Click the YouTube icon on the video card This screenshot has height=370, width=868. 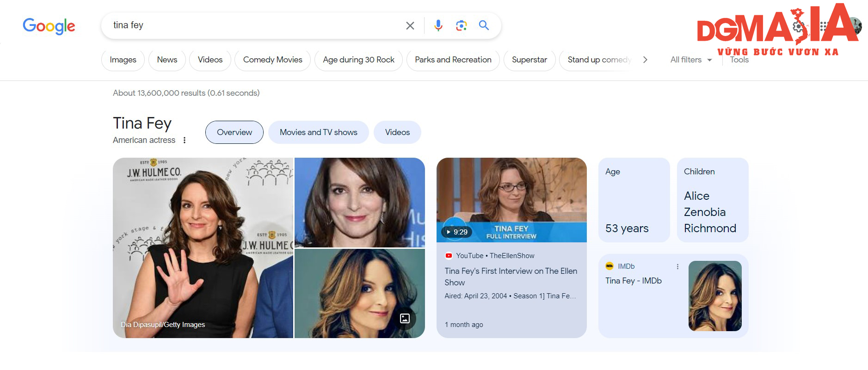pos(449,256)
